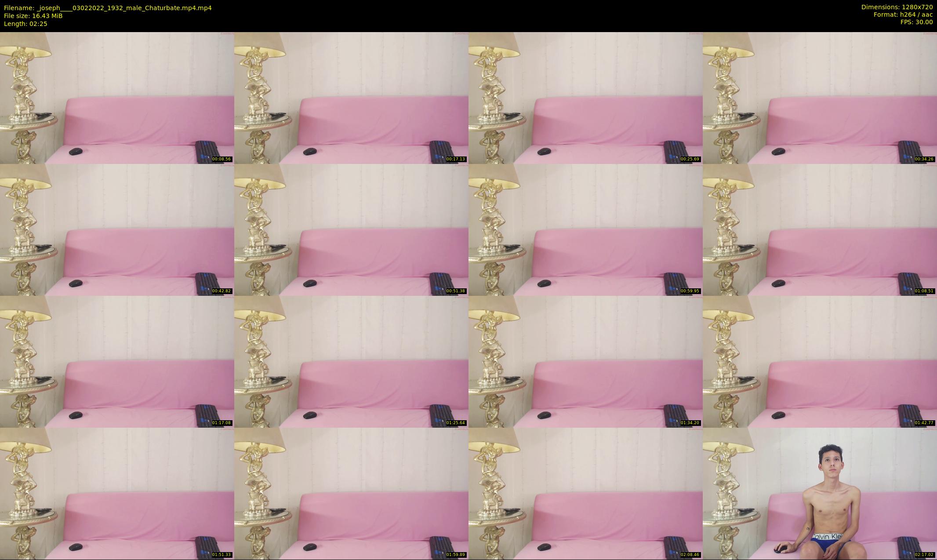This screenshot has width=937, height=560.
Task: Select the frame at 00:17.13
Action: pos(351,98)
